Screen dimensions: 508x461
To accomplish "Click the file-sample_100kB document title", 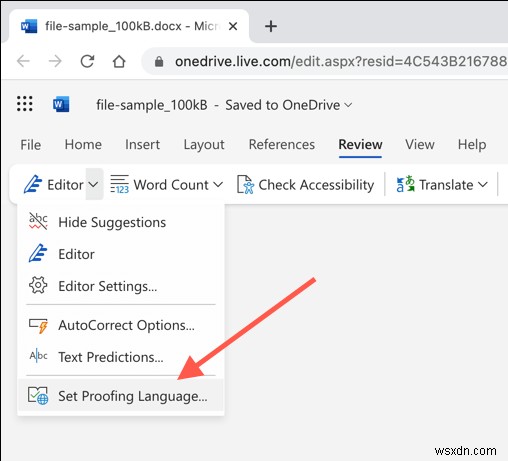I will pos(152,105).
